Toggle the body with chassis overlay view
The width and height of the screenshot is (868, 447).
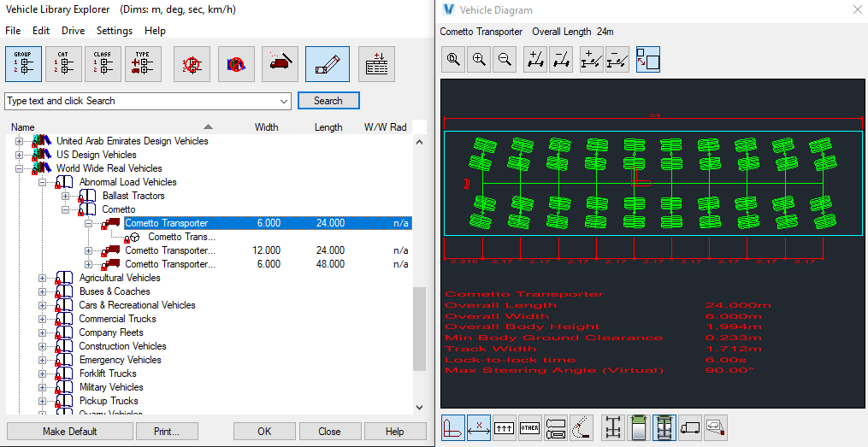664,427
